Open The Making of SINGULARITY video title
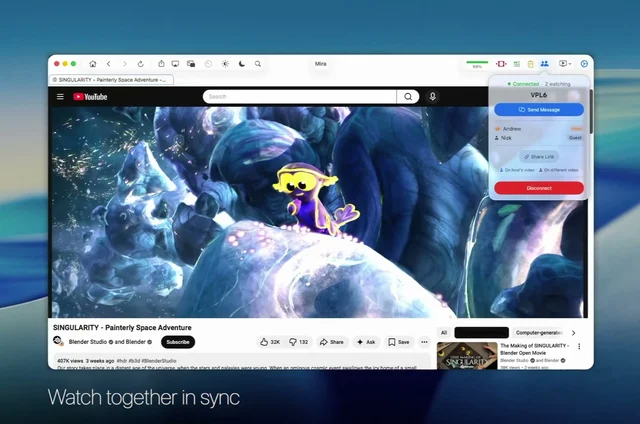This screenshot has height=424, width=640. coord(535,349)
